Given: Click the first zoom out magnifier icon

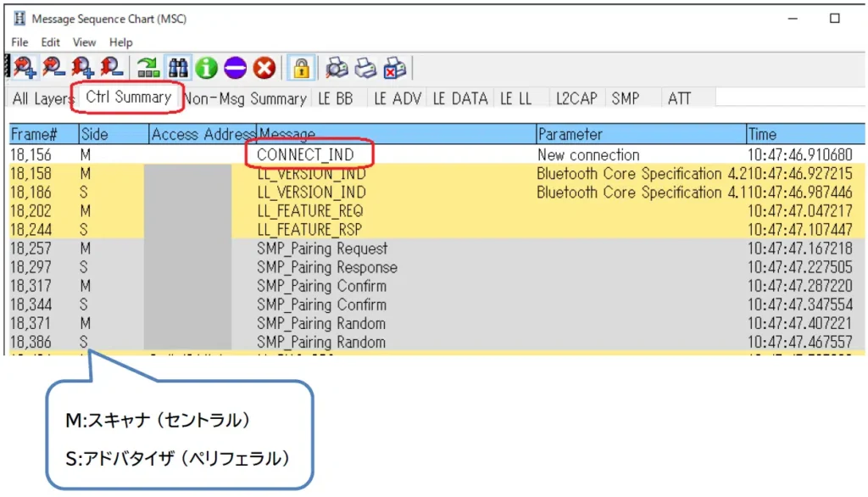Looking at the screenshot, I should 53,68.
